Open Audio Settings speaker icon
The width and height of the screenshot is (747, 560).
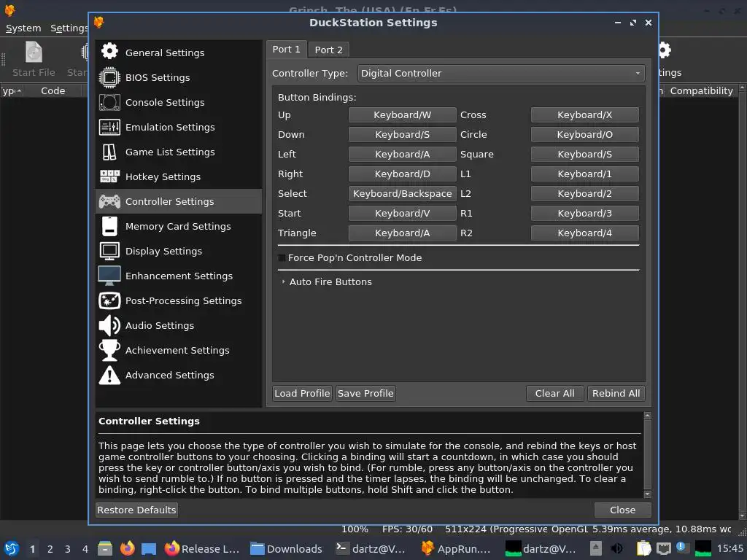tap(109, 326)
